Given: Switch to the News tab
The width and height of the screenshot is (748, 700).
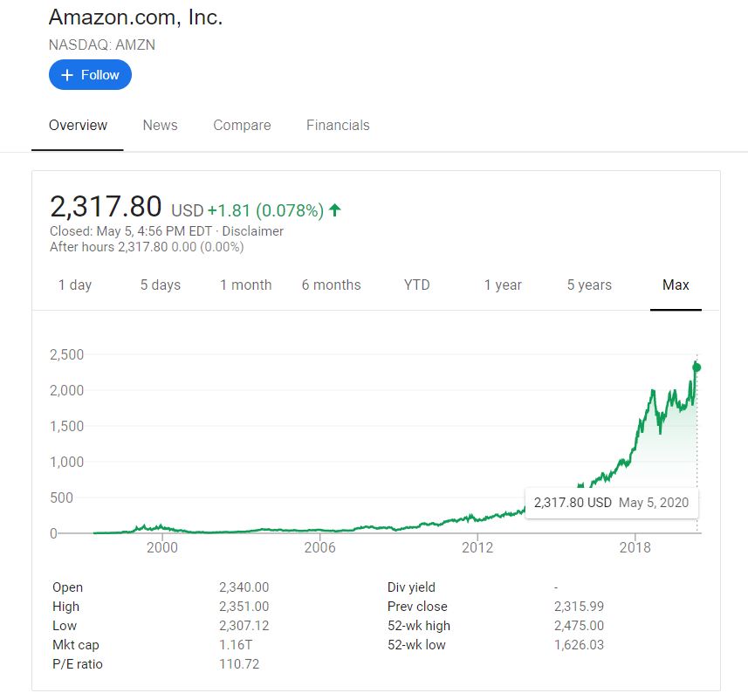Looking at the screenshot, I should [x=160, y=125].
